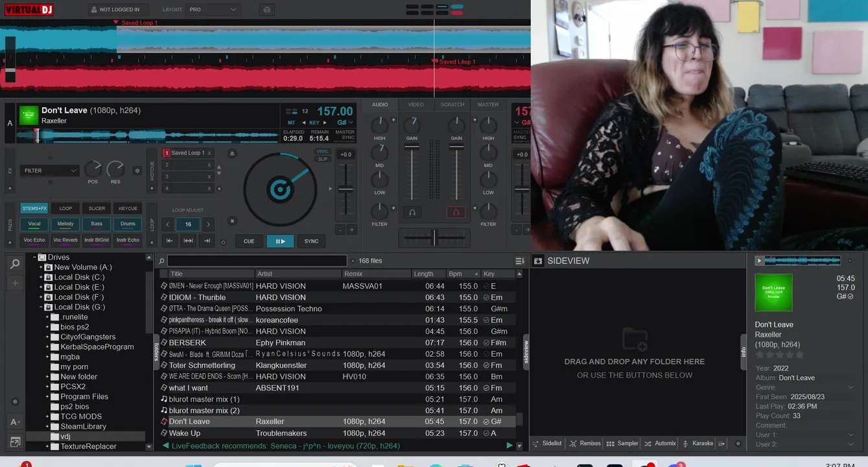Toggle the Melody stem pad
868x467 pixels.
click(x=65, y=224)
